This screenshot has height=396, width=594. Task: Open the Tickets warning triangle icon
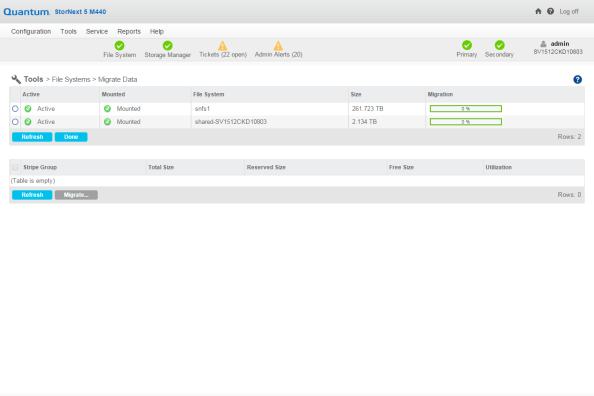pyautogui.click(x=223, y=45)
